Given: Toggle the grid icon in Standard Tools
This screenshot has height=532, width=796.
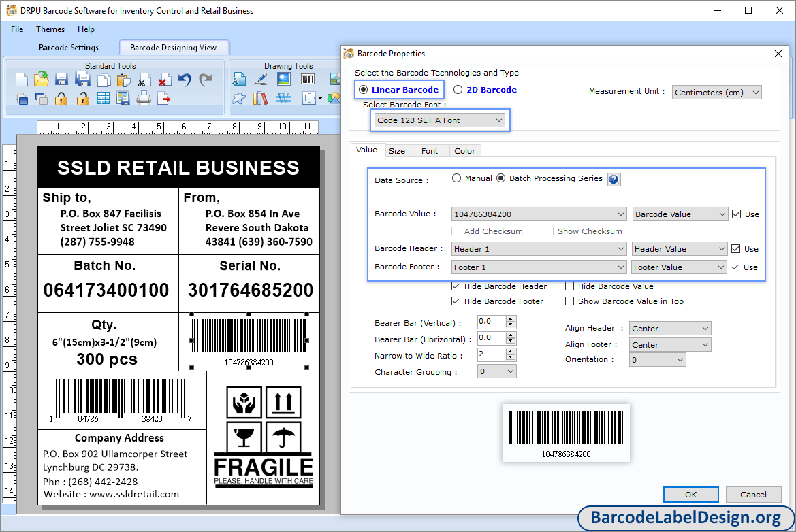Looking at the screenshot, I should (103, 99).
